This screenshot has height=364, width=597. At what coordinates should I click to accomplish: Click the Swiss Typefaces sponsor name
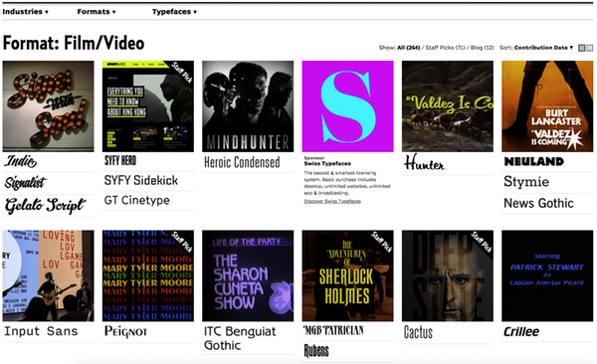pos(327,164)
